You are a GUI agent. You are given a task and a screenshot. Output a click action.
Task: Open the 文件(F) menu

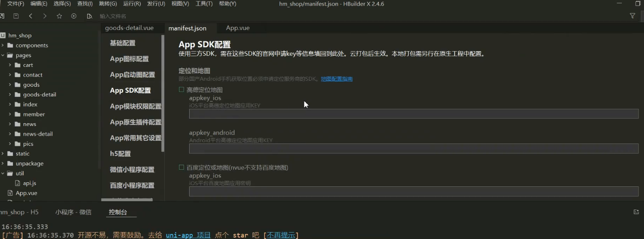16,4
